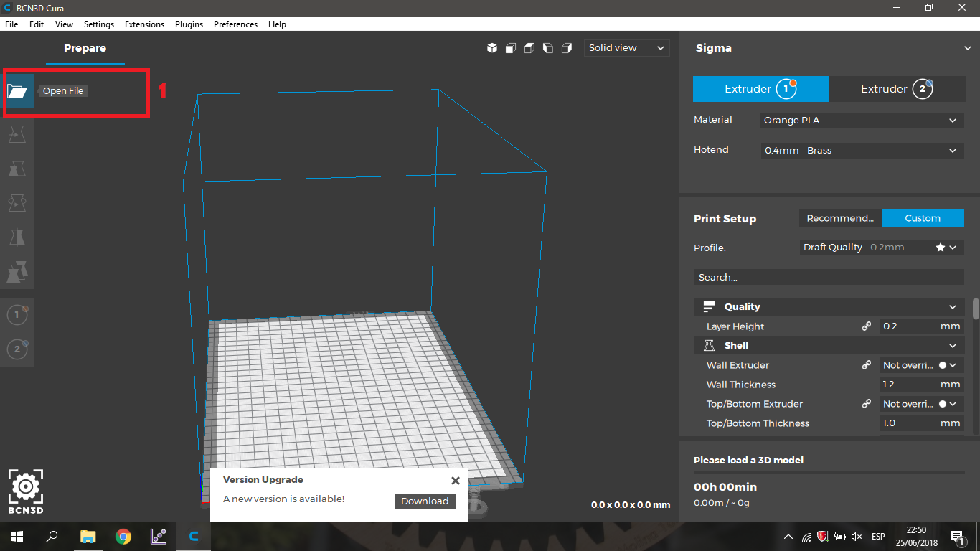Screen dimensions: 980x551
Task: Click the settings panel scrollbar thumb
Action: click(x=976, y=309)
